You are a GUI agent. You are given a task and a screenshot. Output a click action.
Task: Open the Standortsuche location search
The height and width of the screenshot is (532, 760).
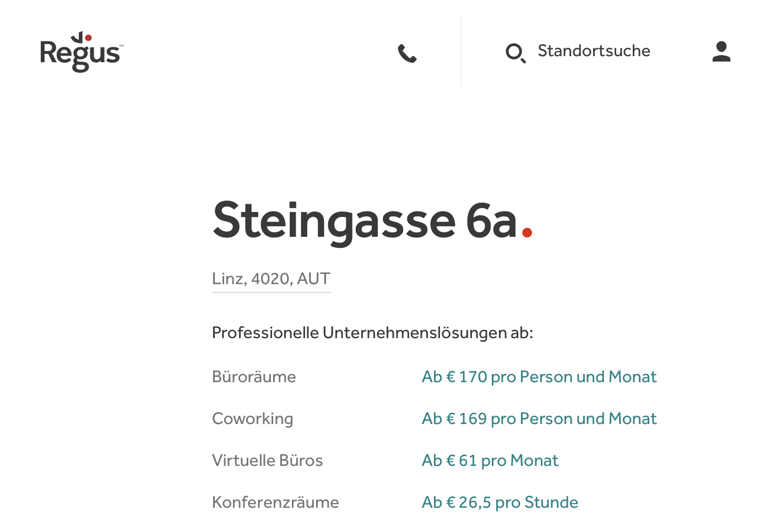[594, 51]
